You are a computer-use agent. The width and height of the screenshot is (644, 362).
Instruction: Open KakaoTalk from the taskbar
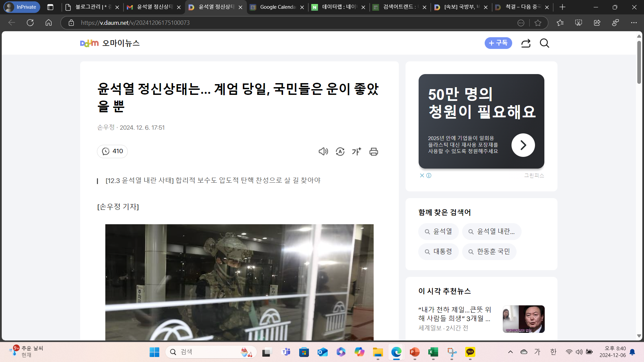pos(470,352)
